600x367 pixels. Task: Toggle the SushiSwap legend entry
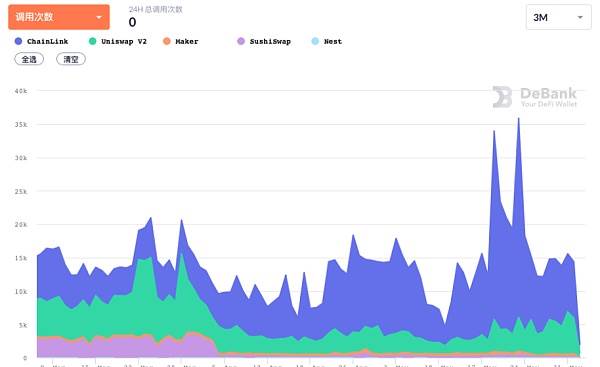(264, 41)
